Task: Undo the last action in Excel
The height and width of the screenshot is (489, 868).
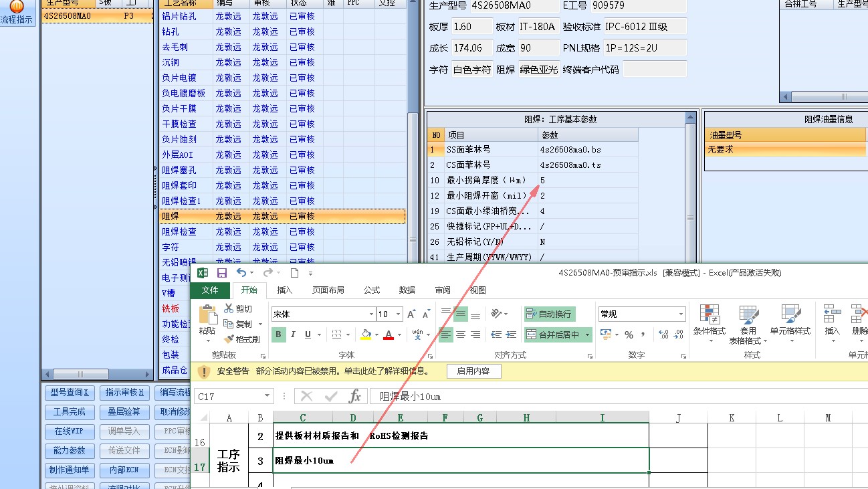Action: point(241,272)
